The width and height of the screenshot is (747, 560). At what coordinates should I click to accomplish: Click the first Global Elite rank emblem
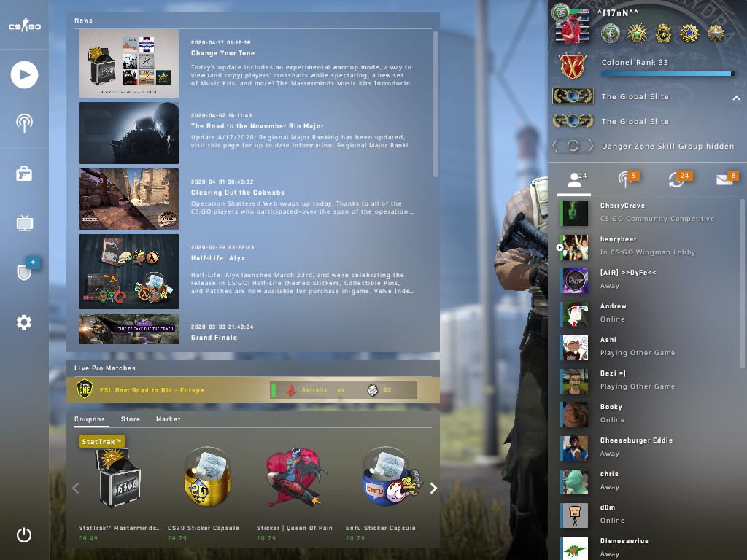pos(573,96)
